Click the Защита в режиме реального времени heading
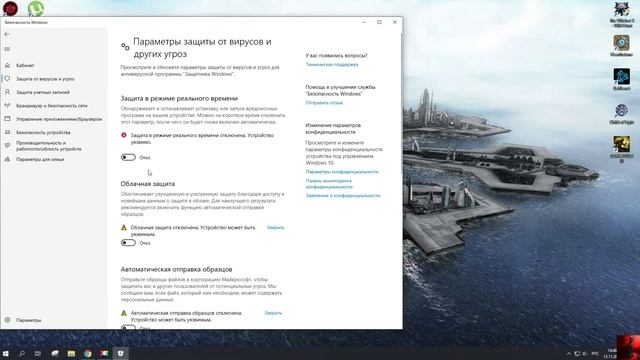This screenshot has width=640, height=360. point(179,98)
